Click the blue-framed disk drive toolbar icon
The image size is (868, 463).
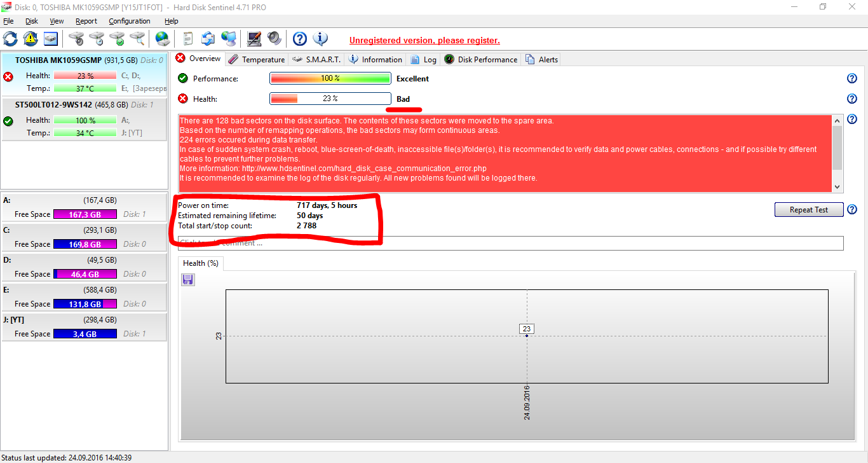51,39
